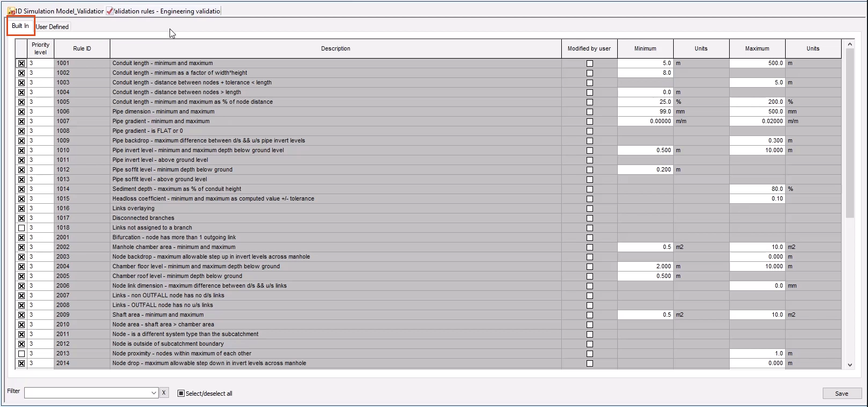Screen dimensions: 868x407
Task: Toggle the Select/deselect all checkbox
Action: click(x=181, y=394)
